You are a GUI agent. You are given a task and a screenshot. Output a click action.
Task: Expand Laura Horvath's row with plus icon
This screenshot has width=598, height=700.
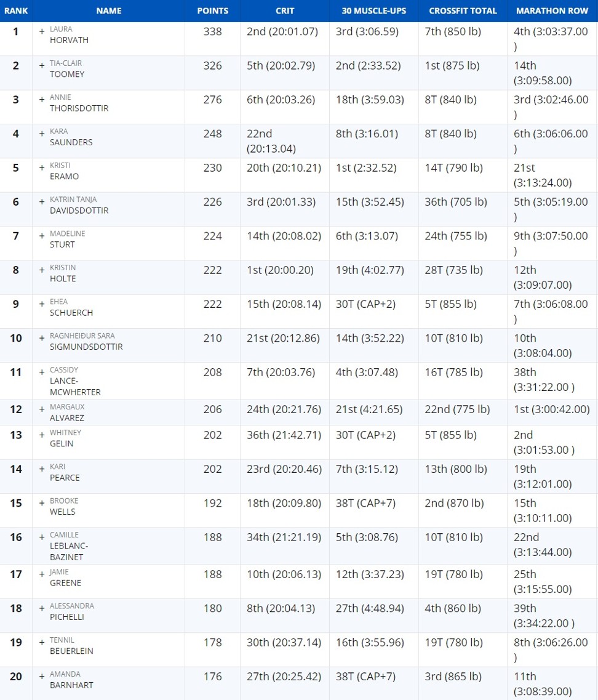tap(41, 31)
